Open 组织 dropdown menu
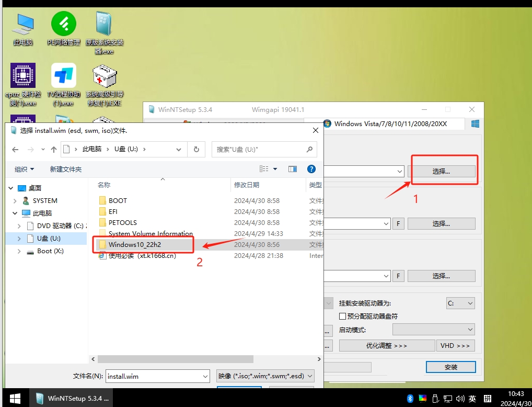Screen dimensions: 532x407 point(24,169)
